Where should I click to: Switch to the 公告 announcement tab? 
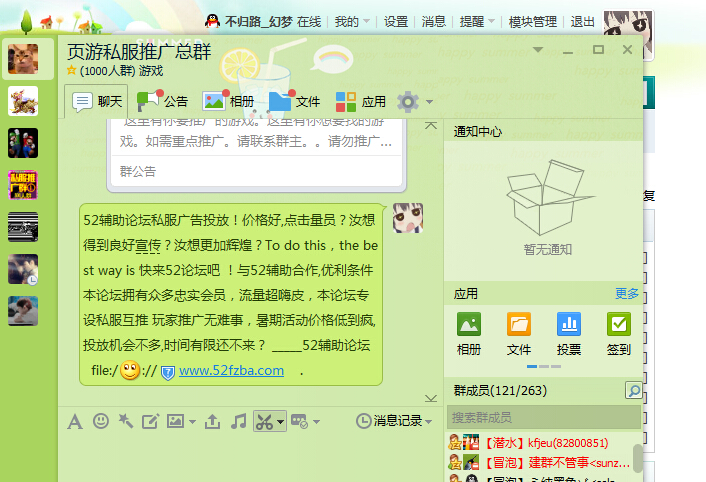pyautogui.click(x=164, y=101)
